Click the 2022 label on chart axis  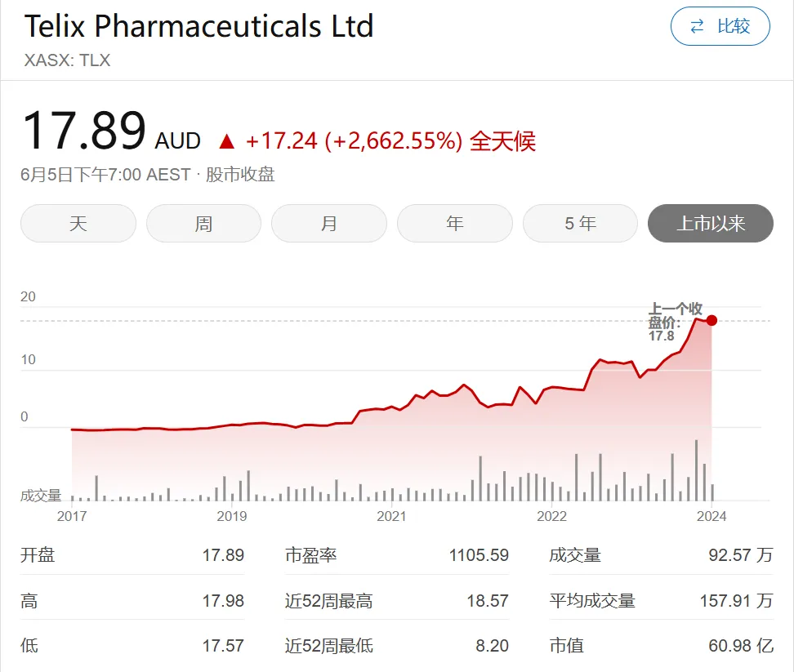click(x=551, y=516)
